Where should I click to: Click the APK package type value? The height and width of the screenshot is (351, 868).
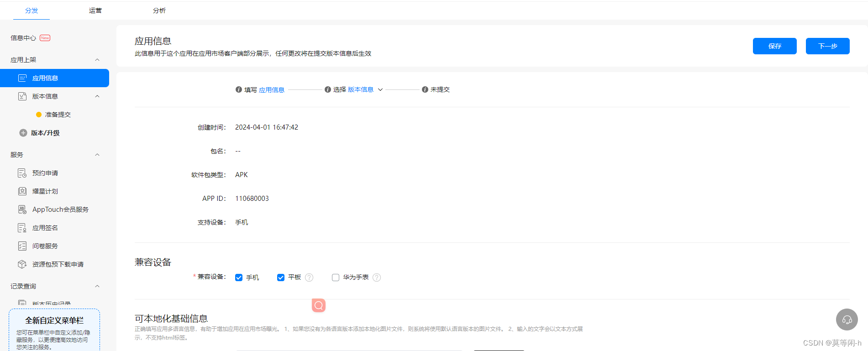(x=242, y=175)
